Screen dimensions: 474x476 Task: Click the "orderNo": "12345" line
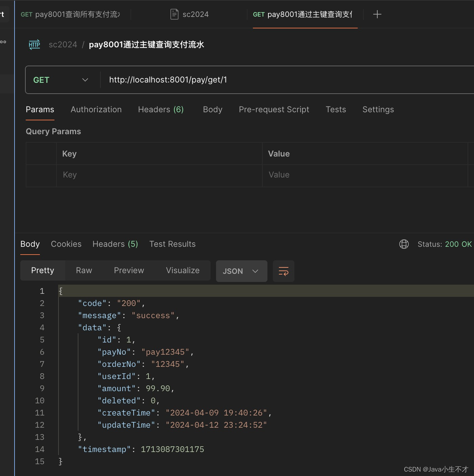pyautogui.click(x=143, y=364)
